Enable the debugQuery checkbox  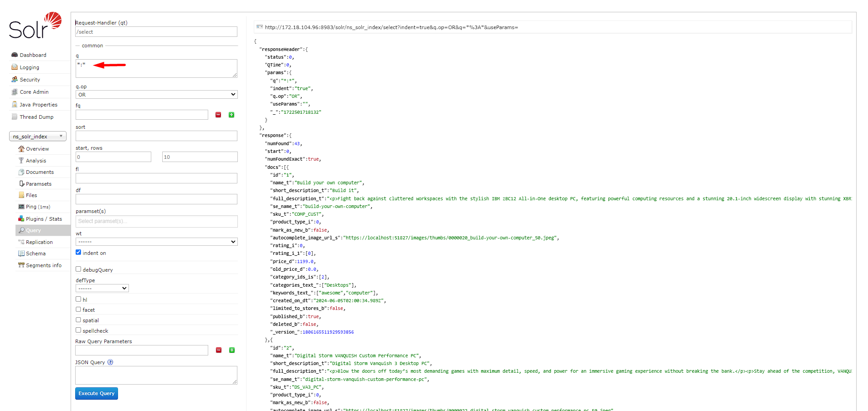[x=78, y=269]
